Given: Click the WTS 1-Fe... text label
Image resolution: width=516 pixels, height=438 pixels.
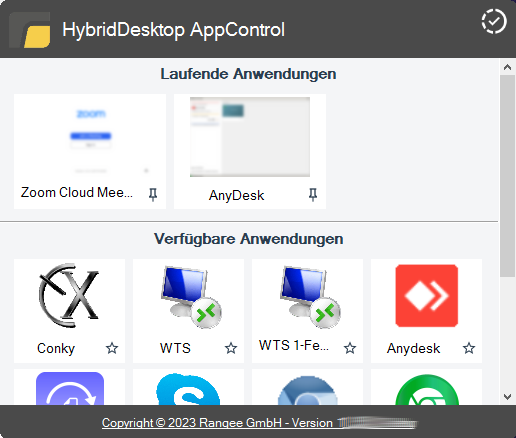Looking at the screenshot, I should point(294,345).
